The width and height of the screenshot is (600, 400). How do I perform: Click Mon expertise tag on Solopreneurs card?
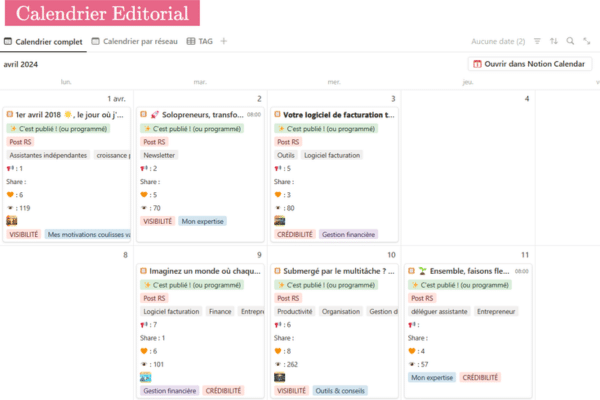(x=202, y=221)
